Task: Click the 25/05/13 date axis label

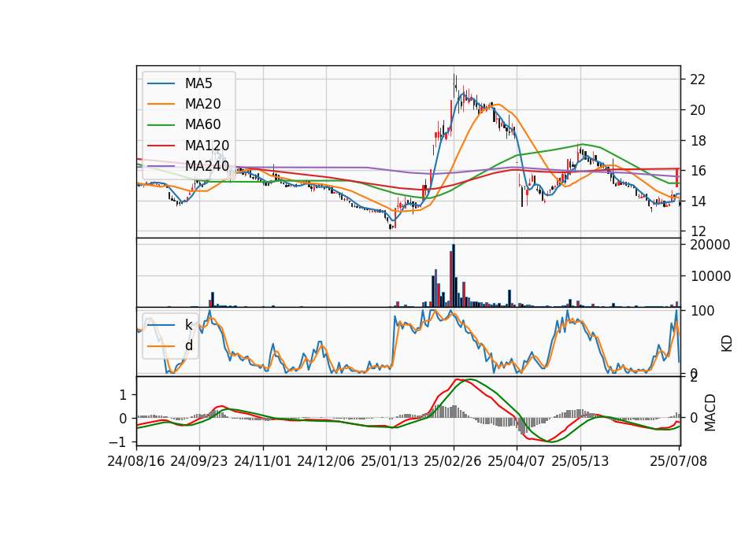Action: click(580, 461)
